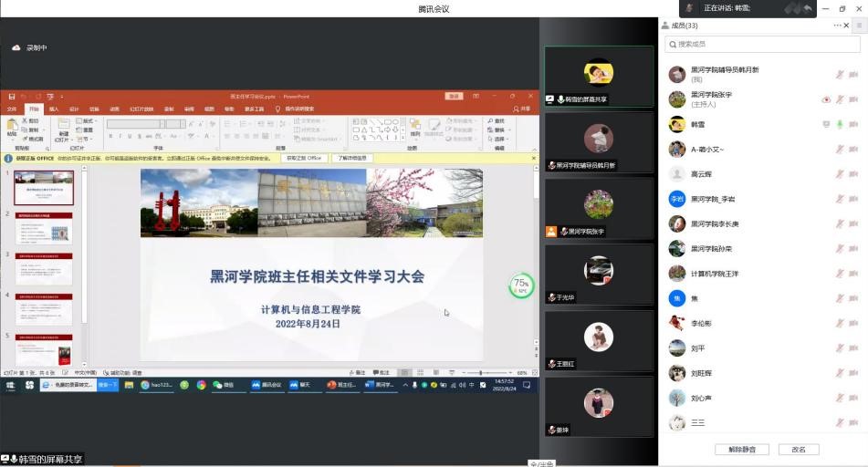Click the 粘贴 paste icon in the ribbon
The height and width of the screenshot is (467, 868).
[x=13, y=126]
